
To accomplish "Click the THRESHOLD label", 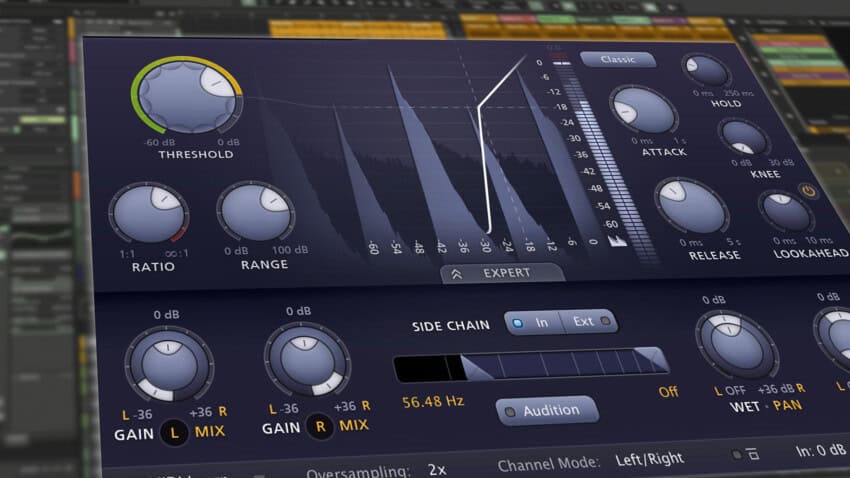I will click(196, 154).
